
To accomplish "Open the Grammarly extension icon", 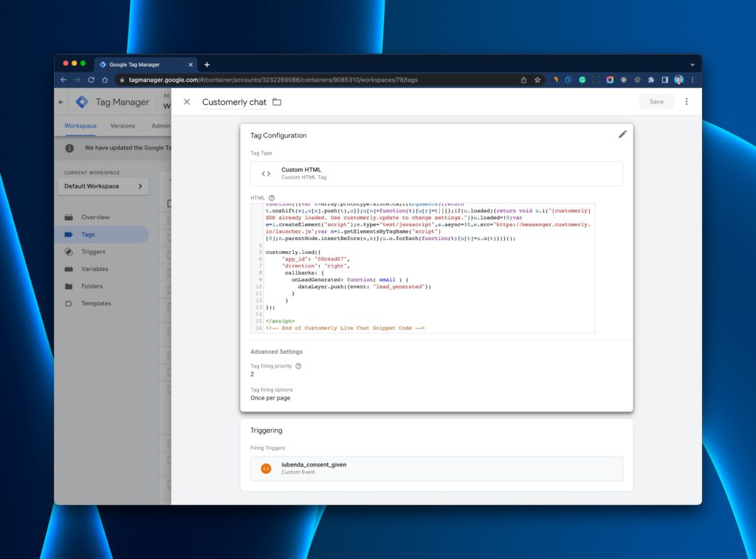I will (x=583, y=80).
